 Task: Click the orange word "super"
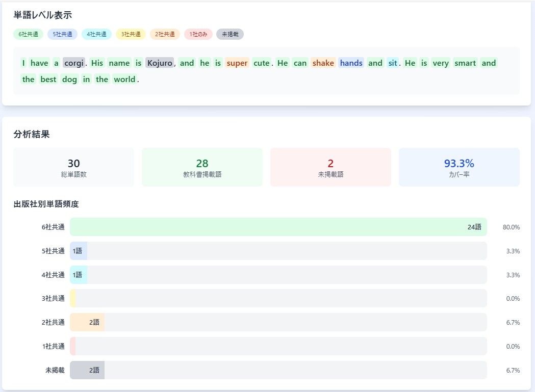click(237, 63)
